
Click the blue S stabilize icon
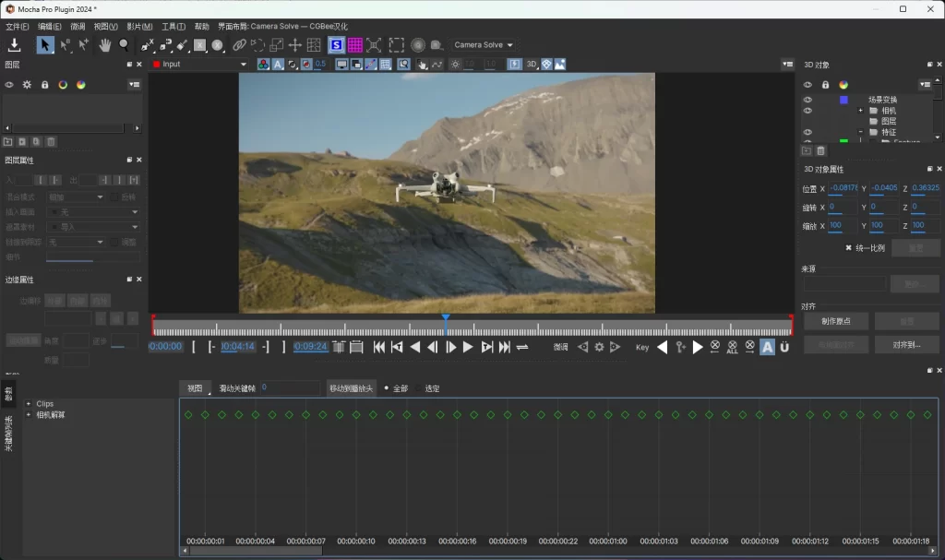pyautogui.click(x=336, y=44)
